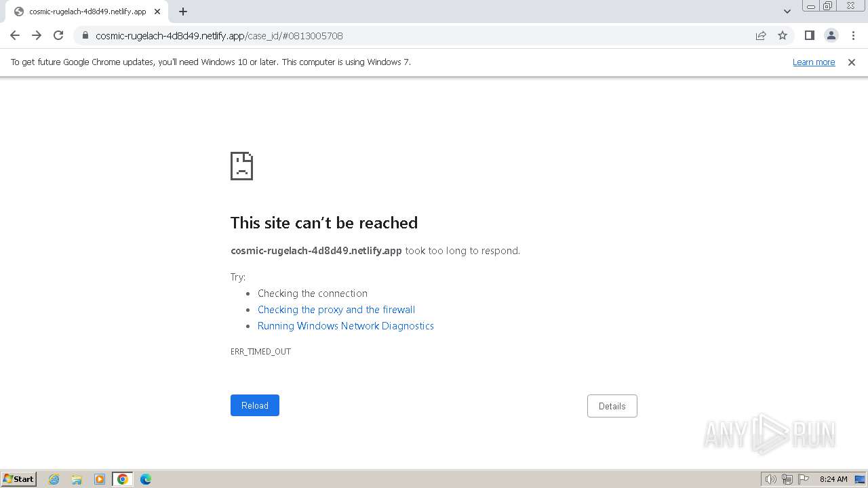
Task: Select the 'This site can't be reached' heading
Action: [x=324, y=223]
